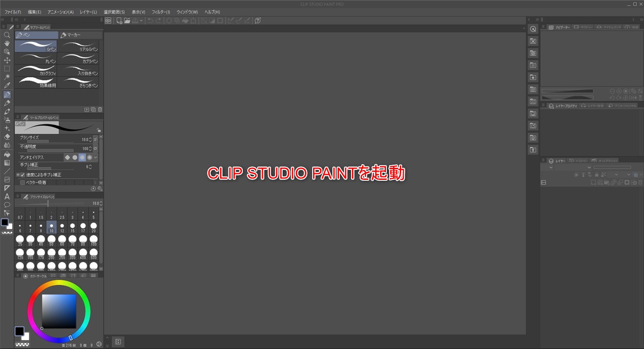Select the Blend tool
The image size is (644, 349).
7,145
